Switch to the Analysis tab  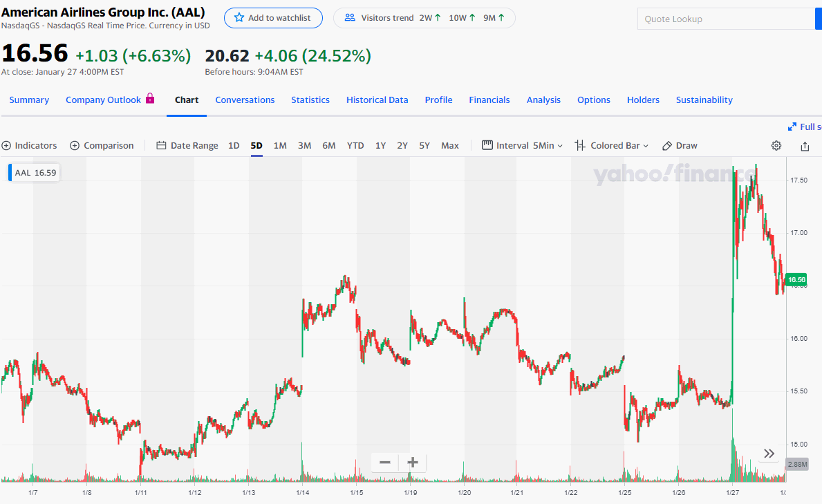(x=543, y=100)
